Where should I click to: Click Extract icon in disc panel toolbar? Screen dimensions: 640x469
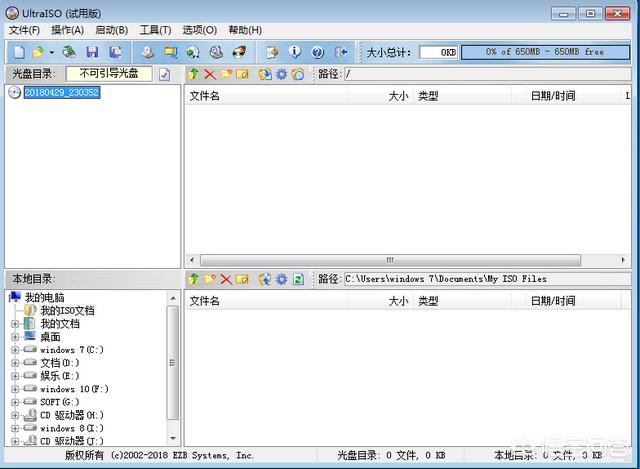(x=265, y=74)
